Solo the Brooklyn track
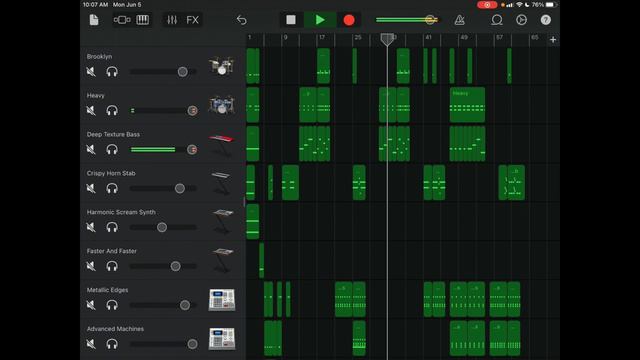Image resolution: width=640 pixels, height=360 pixels. pyautogui.click(x=112, y=71)
